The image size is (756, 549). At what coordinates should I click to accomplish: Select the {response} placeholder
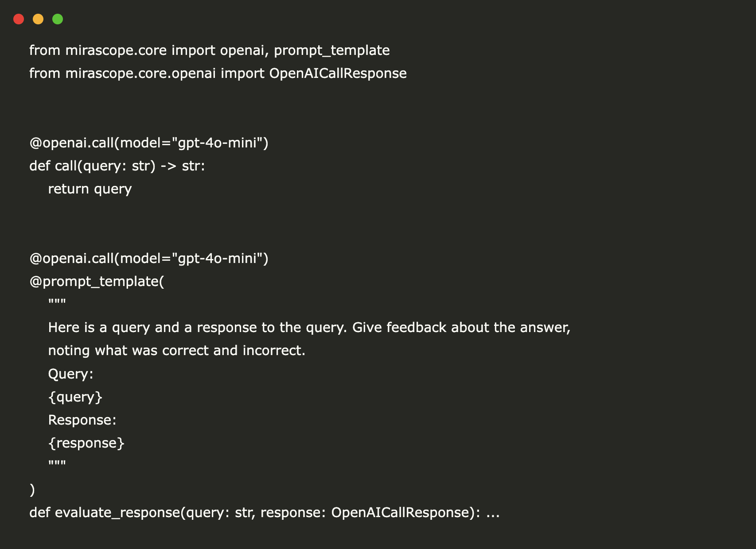(x=86, y=443)
